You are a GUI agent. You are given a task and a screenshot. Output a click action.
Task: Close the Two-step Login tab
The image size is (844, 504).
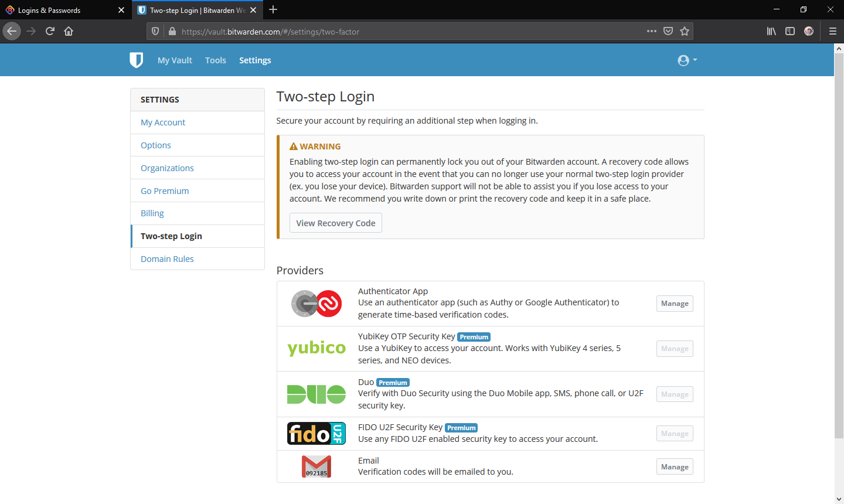pos(253,10)
